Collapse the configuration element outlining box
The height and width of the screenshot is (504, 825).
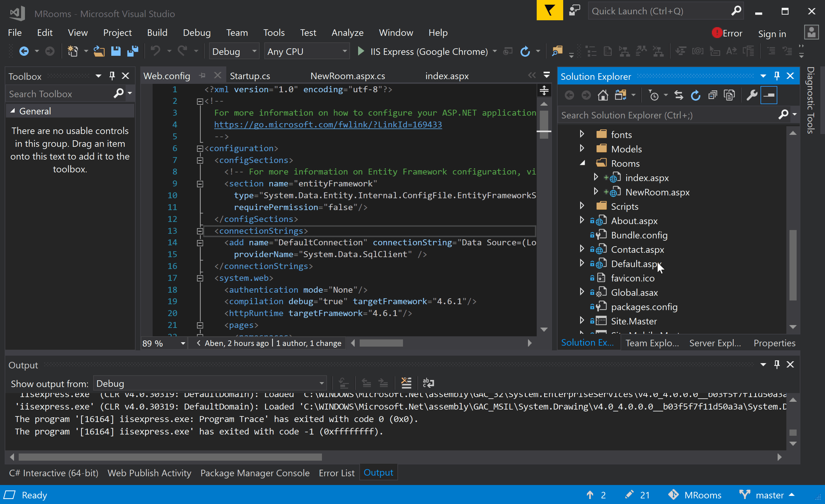pyautogui.click(x=200, y=148)
